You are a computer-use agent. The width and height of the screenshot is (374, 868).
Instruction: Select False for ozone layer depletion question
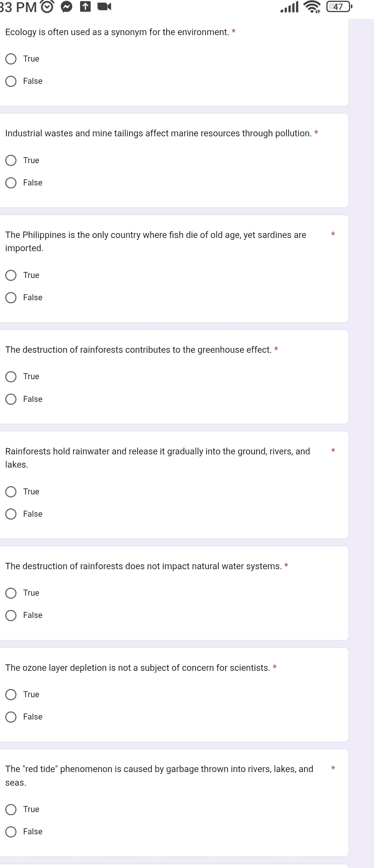click(11, 717)
